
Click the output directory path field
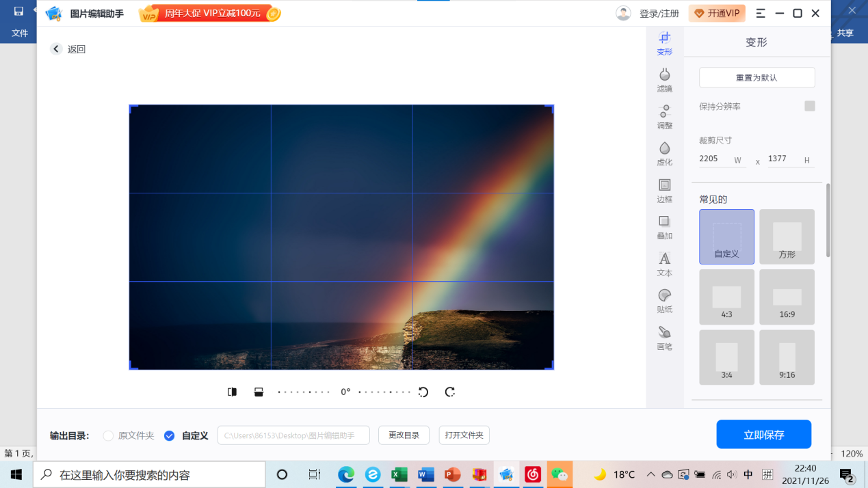click(293, 435)
